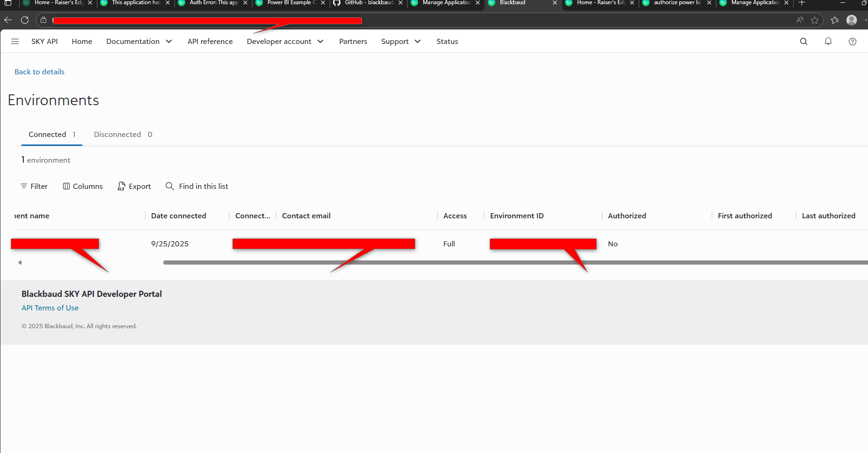Sort by Contact email column header
Image resolution: width=868 pixels, height=453 pixels.
(306, 216)
